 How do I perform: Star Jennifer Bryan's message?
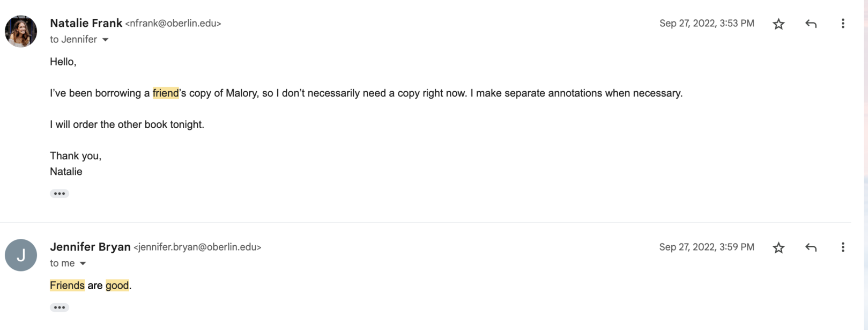(x=778, y=247)
